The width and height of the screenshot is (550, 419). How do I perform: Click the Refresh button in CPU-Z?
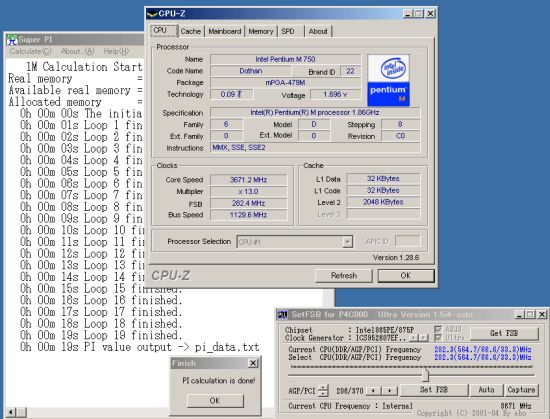[344, 276]
